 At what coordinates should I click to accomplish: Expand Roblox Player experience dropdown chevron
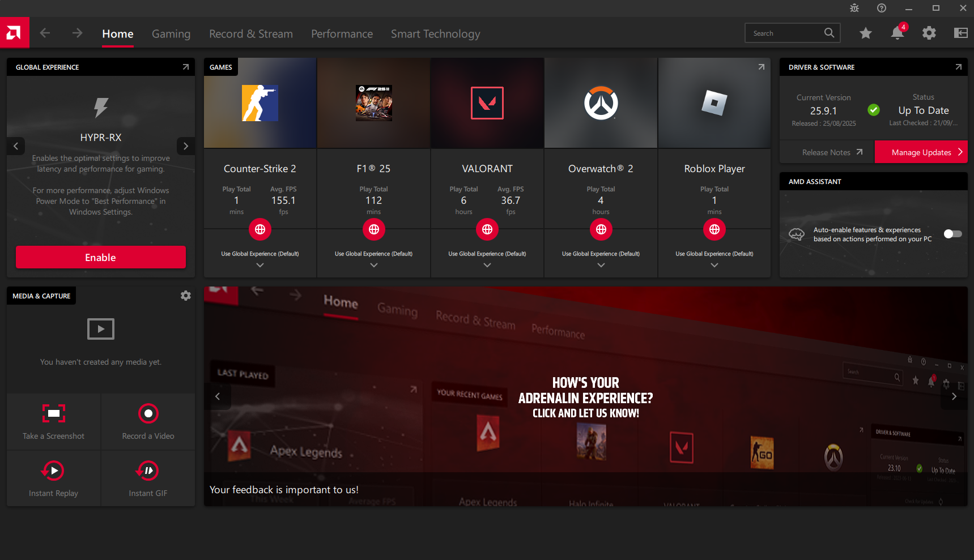[x=714, y=265]
